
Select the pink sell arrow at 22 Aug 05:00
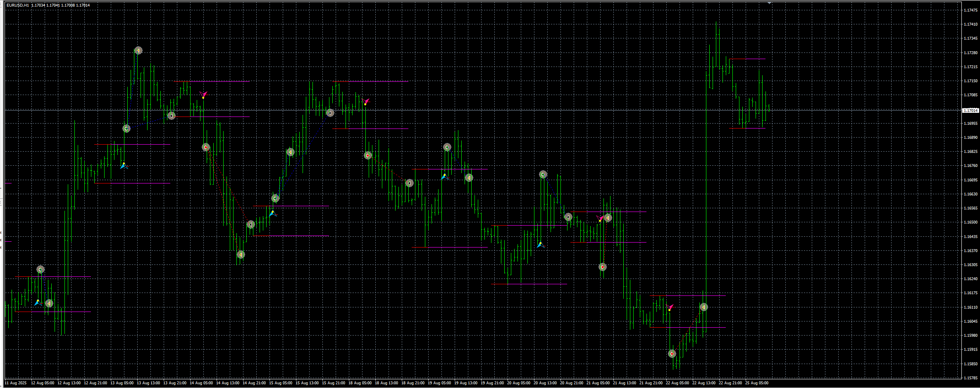(x=670, y=307)
